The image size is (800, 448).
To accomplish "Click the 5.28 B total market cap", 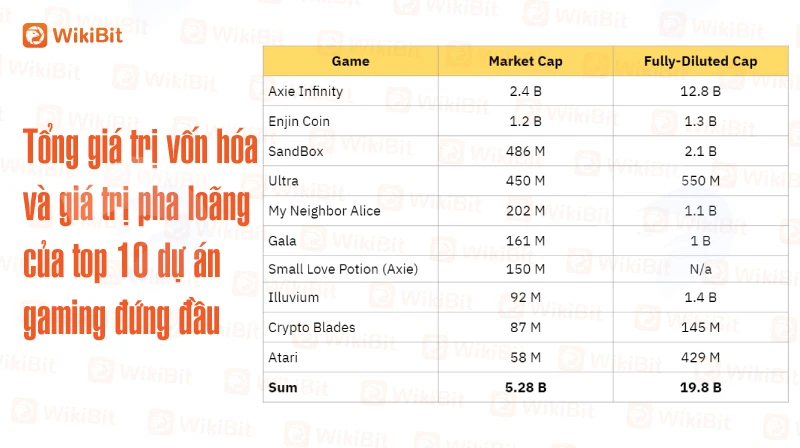I will tap(526, 388).
